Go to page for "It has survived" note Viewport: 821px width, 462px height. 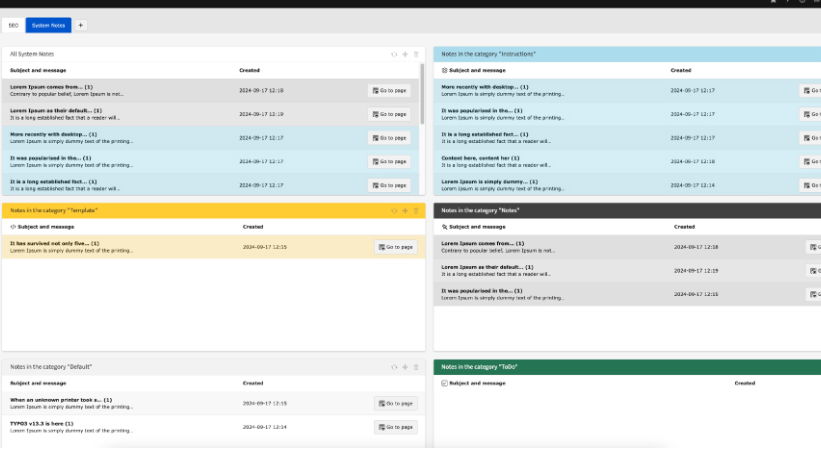coord(396,247)
